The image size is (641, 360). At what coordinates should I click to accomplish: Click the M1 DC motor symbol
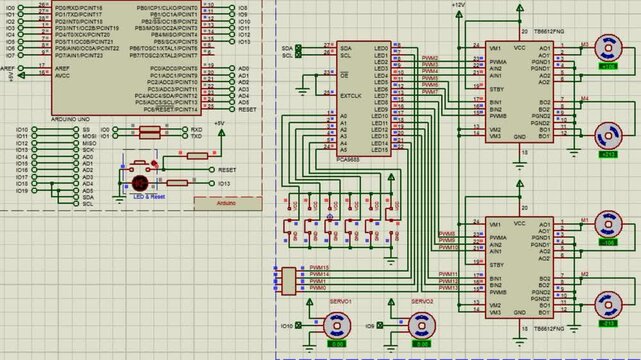point(608,224)
